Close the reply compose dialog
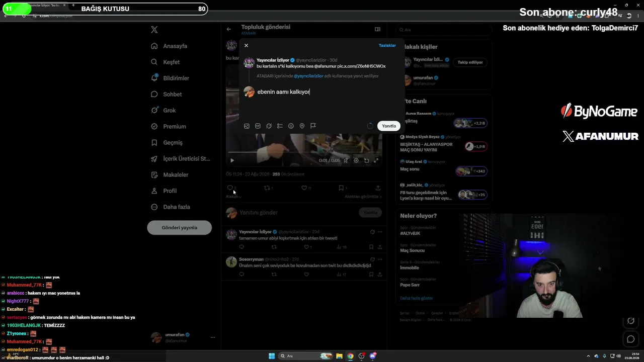Screen dimensions: 644x362 click(246, 46)
